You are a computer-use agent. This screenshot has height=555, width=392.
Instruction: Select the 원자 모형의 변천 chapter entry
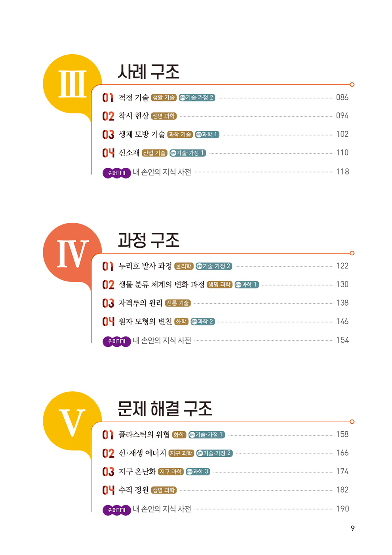click(x=145, y=322)
